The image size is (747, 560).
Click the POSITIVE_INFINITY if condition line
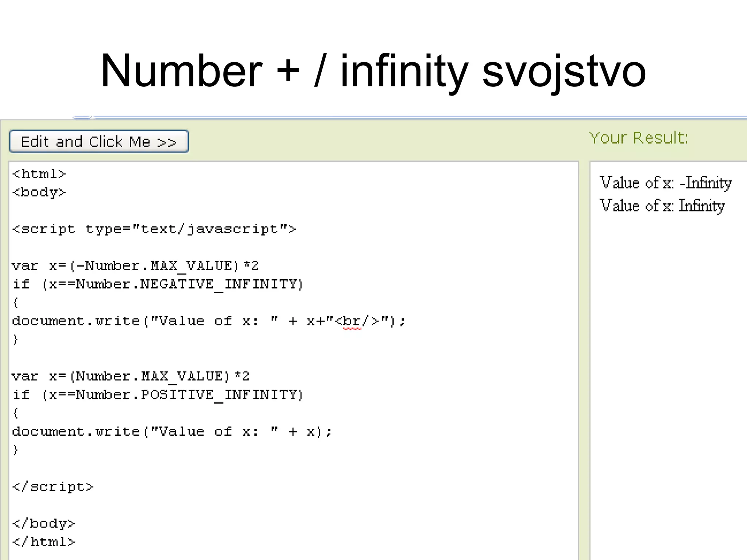click(158, 395)
